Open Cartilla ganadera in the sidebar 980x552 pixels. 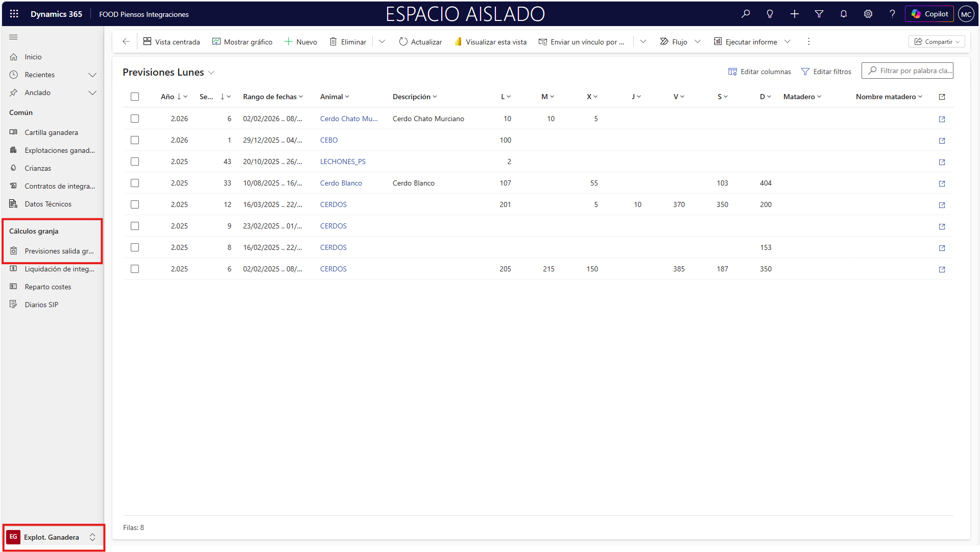pyautogui.click(x=51, y=132)
